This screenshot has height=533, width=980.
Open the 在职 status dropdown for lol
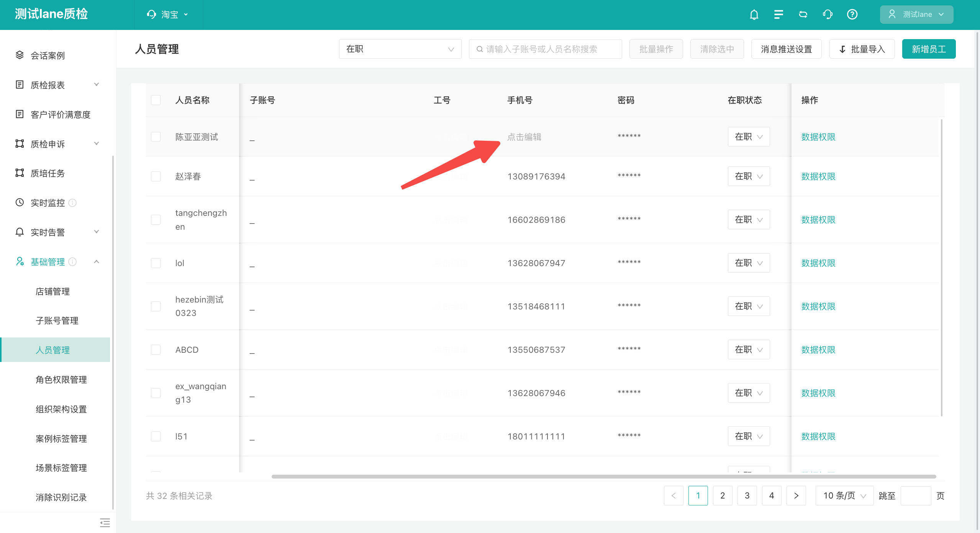(749, 263)
